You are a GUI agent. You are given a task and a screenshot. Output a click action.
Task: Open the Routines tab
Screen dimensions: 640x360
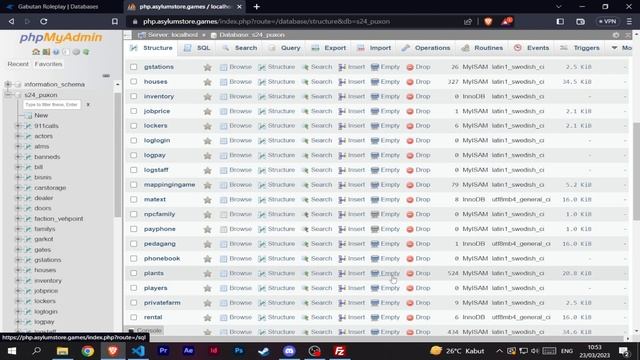coord(482,48)
